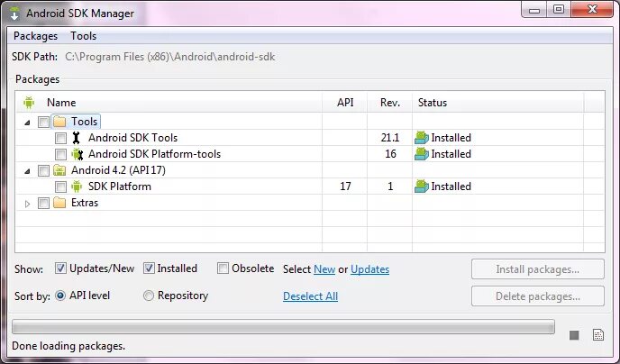The width and height of the screenshot is (620, 364).
Task: Maximize the Android SDK Manager window
Action: pyautogui.click(x=559, y=10)
